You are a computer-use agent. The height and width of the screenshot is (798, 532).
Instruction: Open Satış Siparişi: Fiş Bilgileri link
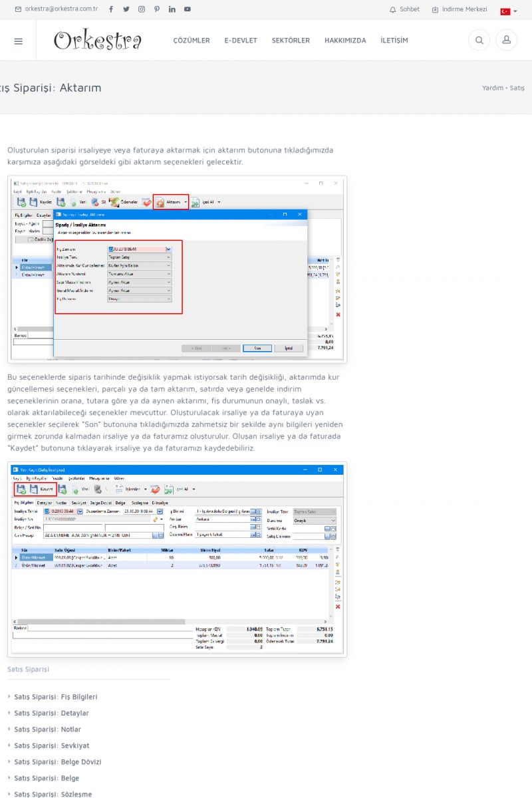point(56,697)
